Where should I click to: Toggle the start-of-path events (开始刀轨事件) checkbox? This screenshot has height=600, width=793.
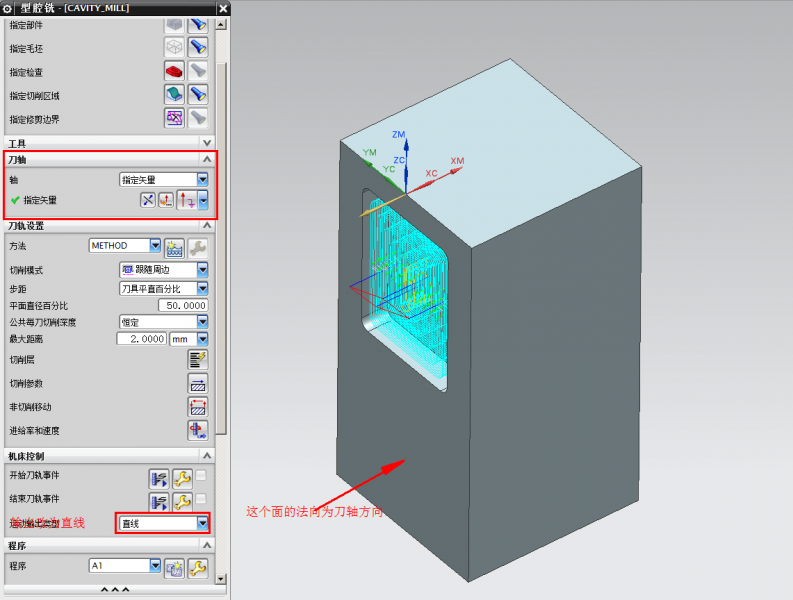click(201, 475)
